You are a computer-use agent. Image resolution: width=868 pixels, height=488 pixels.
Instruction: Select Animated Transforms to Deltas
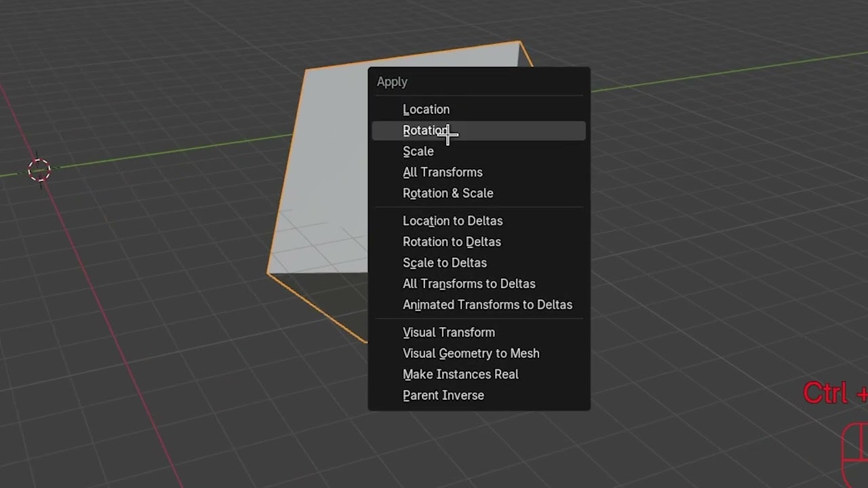478,305
